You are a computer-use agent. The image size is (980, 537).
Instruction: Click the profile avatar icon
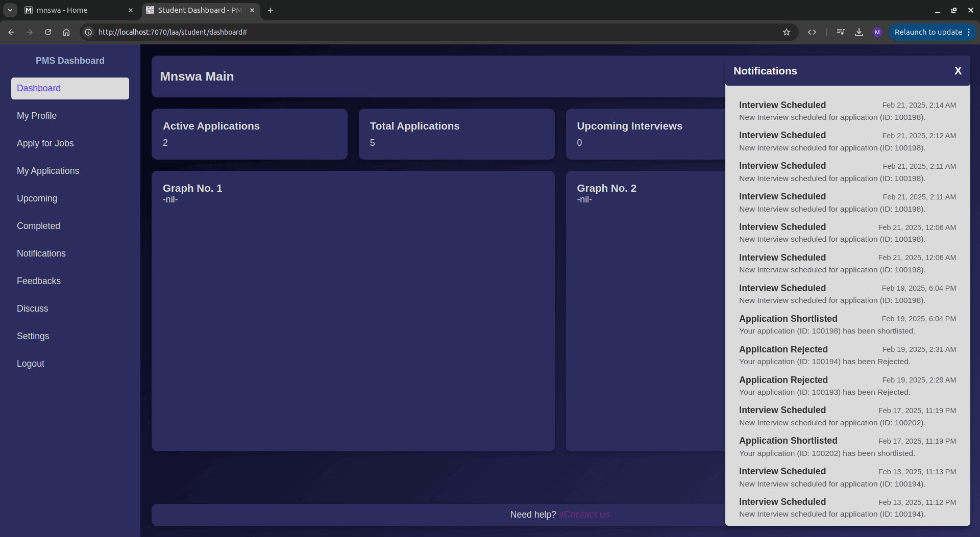[877, 32]
